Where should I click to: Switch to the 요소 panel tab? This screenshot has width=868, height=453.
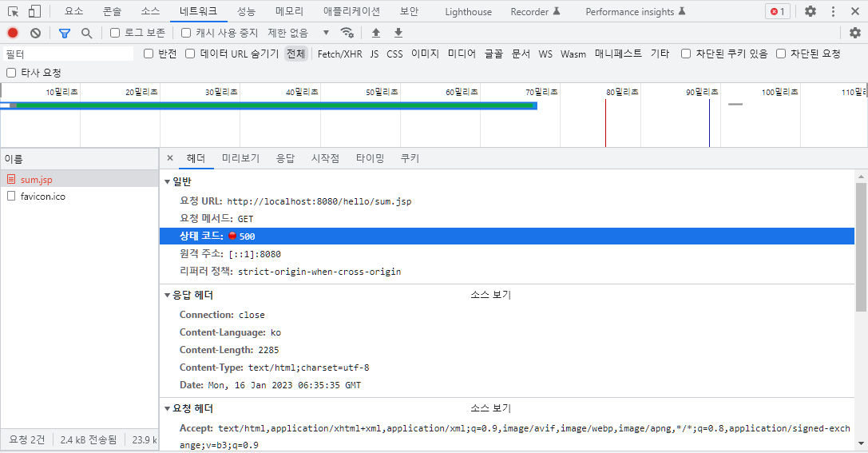73,11
